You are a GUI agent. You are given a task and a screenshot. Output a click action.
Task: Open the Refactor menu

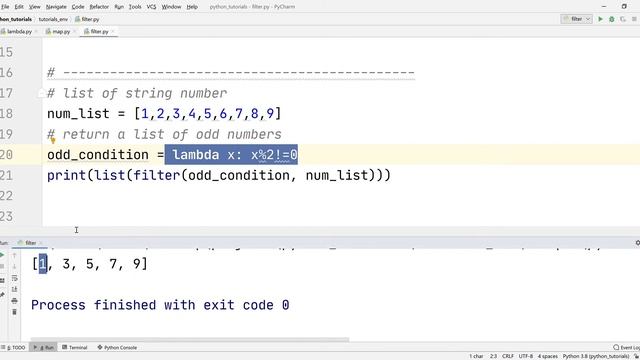click(99, 7)
